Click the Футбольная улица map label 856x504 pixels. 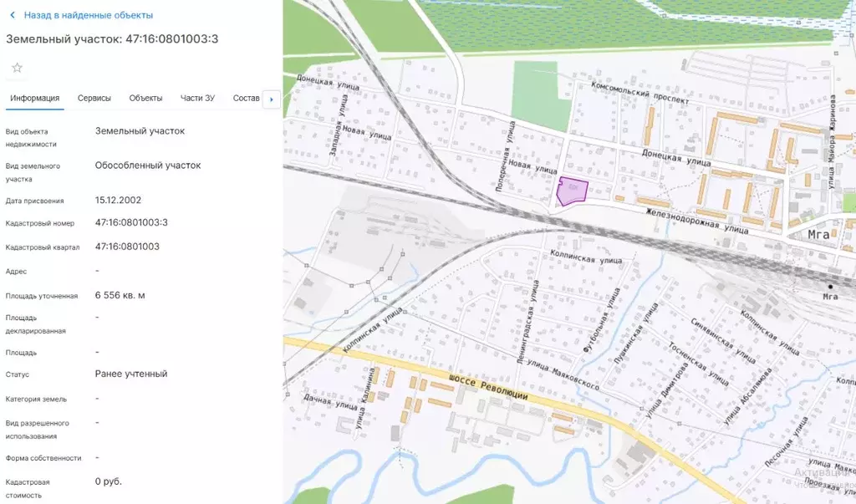602,320
